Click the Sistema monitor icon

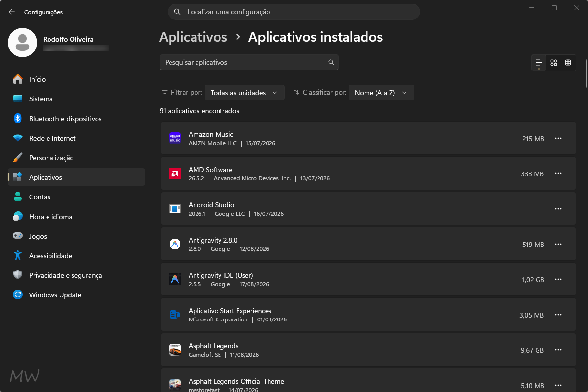coord(18,99)
